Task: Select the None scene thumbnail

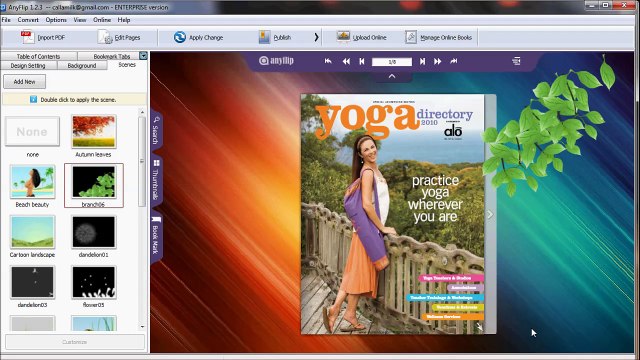Action: (x=32, y=131)
